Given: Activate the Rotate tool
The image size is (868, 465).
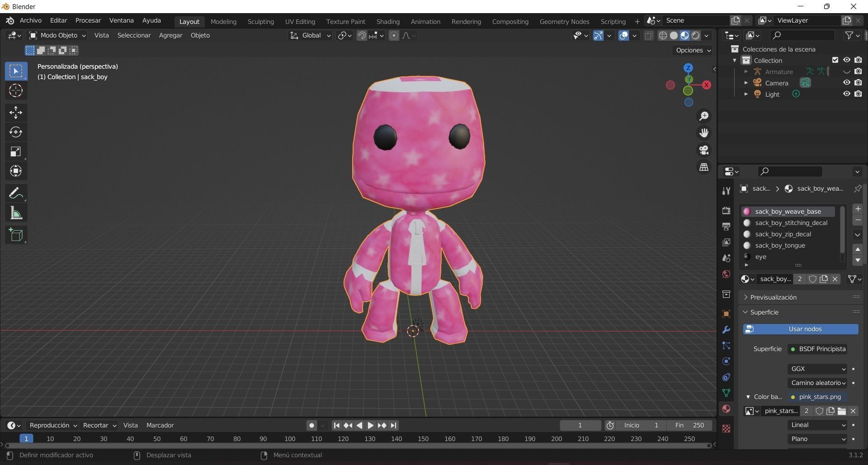Looking at the screenshot, I should tap(16, 132).
